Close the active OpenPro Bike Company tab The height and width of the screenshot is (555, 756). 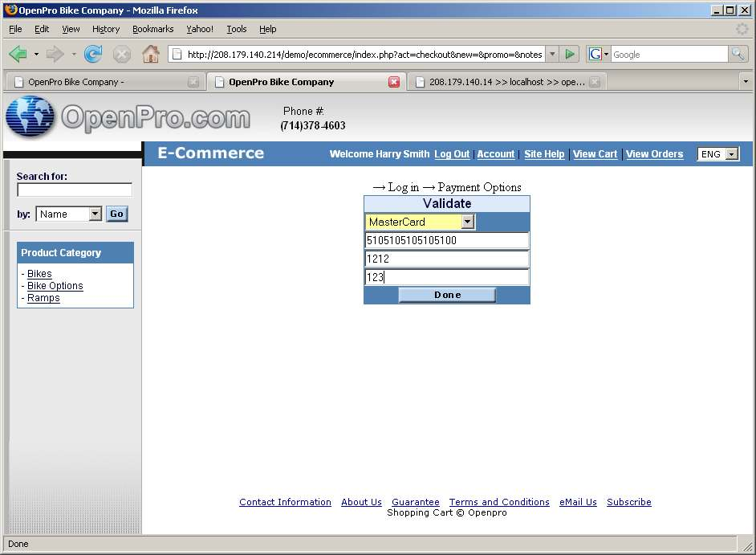click(x=394, y=82)
